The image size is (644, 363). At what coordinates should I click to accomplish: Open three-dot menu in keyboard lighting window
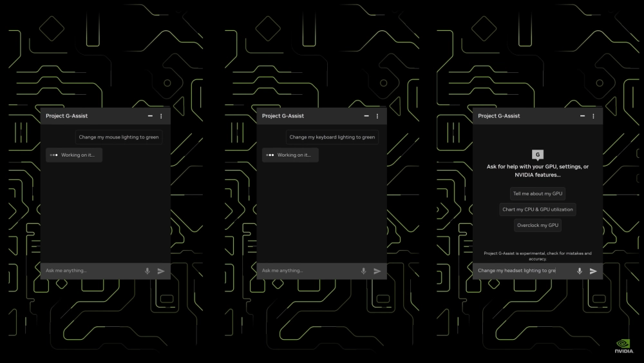pos(377,116)
